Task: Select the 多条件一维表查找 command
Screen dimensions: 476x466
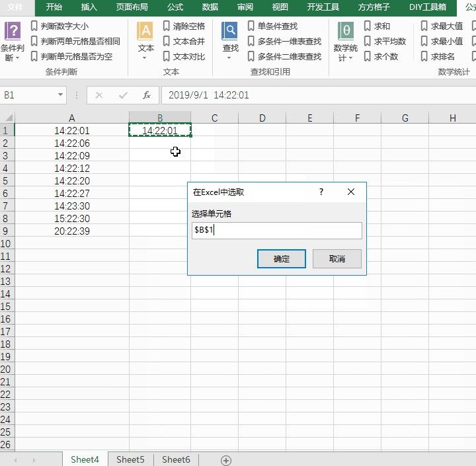Action: (x=284, y=41)
